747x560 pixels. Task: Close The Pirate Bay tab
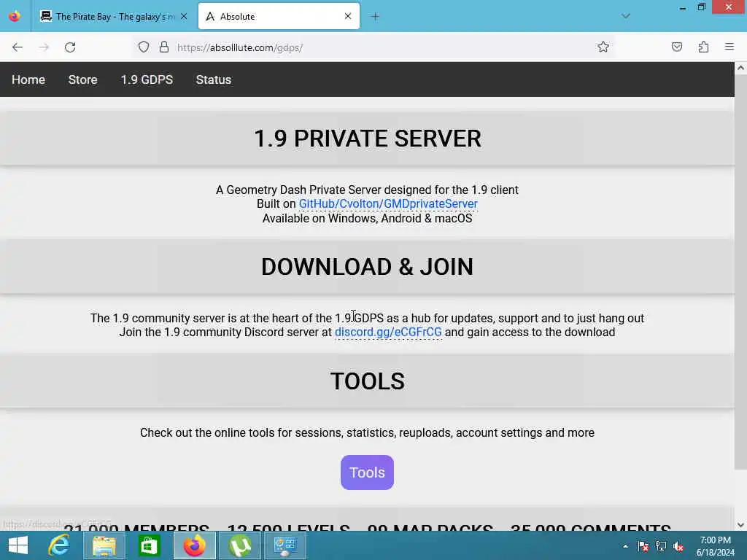[x=184, y=16]
